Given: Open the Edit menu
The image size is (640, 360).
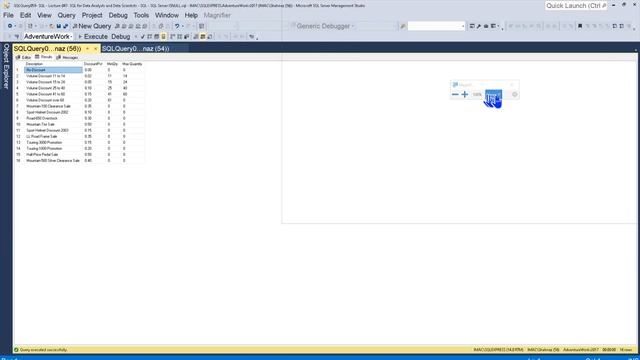Looking at the screenshot, I should [x=25, y=15].
